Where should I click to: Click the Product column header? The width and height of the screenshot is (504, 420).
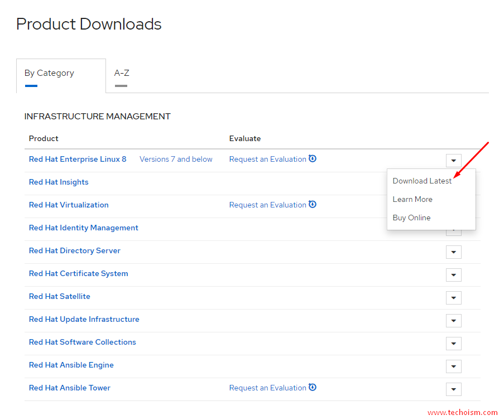point(44,138)
